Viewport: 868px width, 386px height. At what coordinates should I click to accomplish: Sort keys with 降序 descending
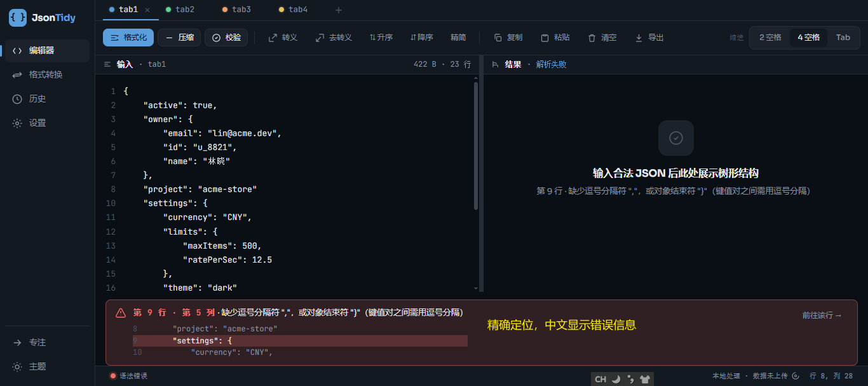[x=422, y=38]
